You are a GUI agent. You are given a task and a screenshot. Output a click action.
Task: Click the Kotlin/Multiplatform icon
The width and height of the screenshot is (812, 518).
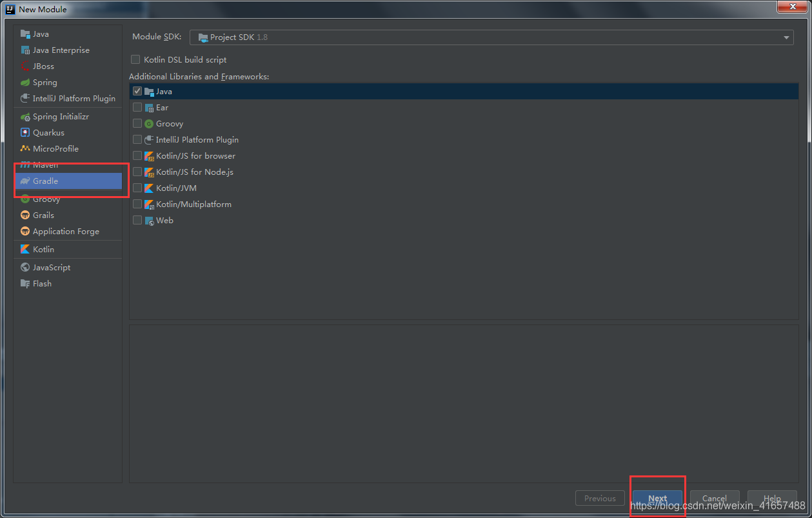[x=149, y=204]
